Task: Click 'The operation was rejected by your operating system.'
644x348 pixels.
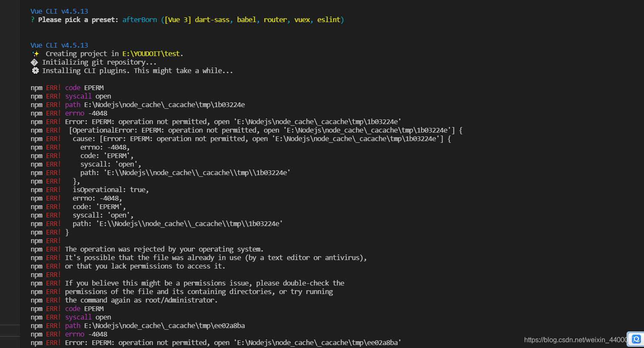Action: click(x=164, y=249)
